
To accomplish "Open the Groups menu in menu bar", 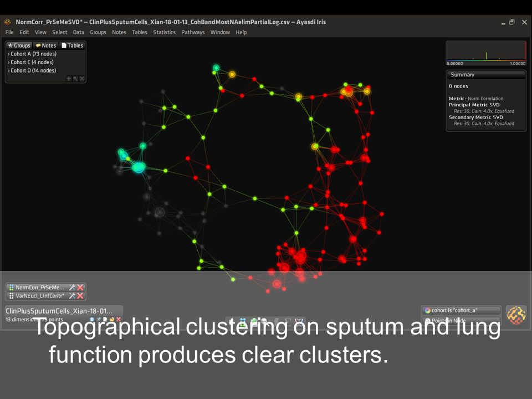I will click(x=98, y=32).
